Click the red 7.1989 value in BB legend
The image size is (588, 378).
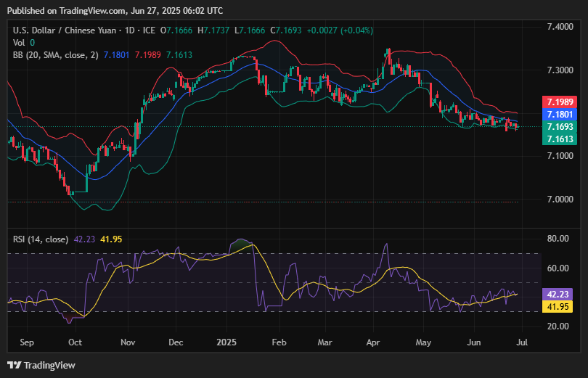point(148,55)
